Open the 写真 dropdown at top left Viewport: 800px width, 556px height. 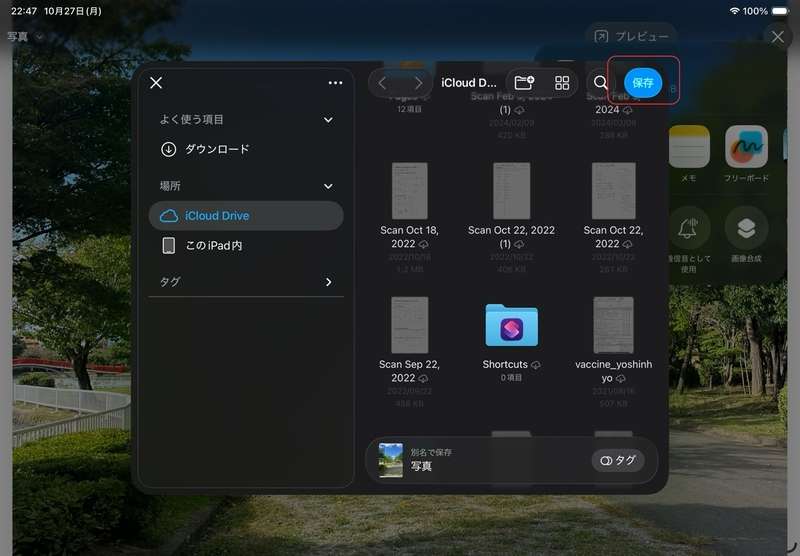point(24,37)
